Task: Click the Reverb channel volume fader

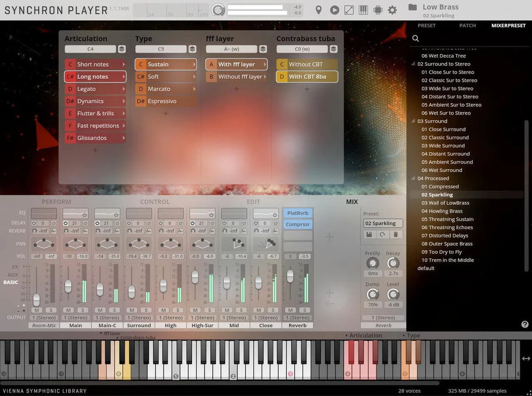Action: (x=290, y=276)
